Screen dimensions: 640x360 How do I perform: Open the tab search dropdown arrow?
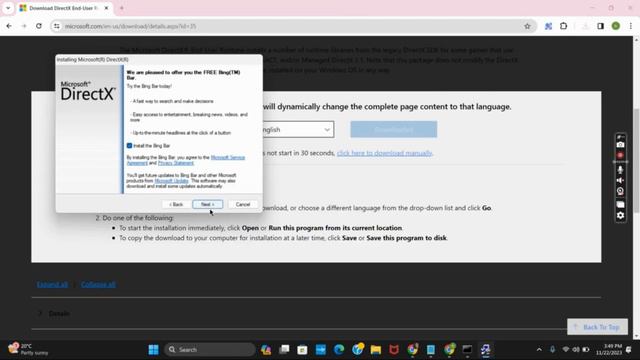coord(8,8)
